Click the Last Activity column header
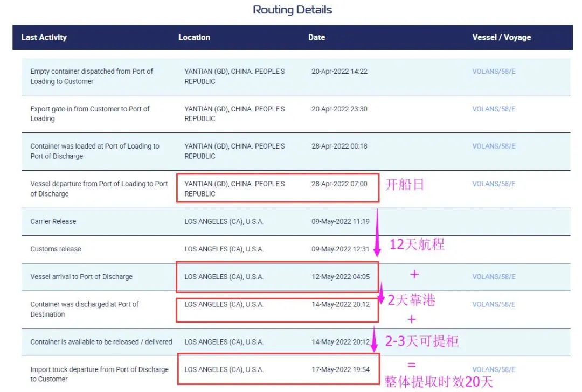This screenshot has height=392, width=582. [44, 38]
